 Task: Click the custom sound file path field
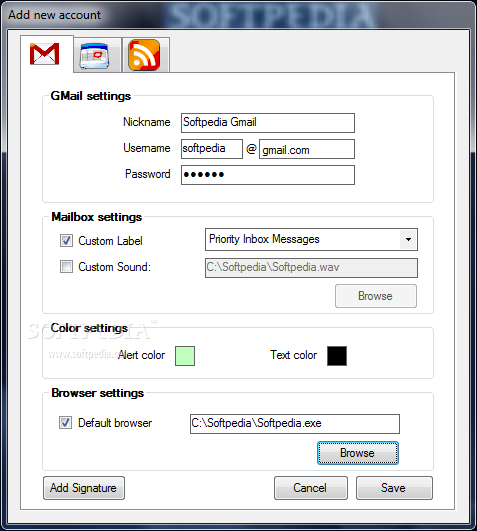coord(311,268)
